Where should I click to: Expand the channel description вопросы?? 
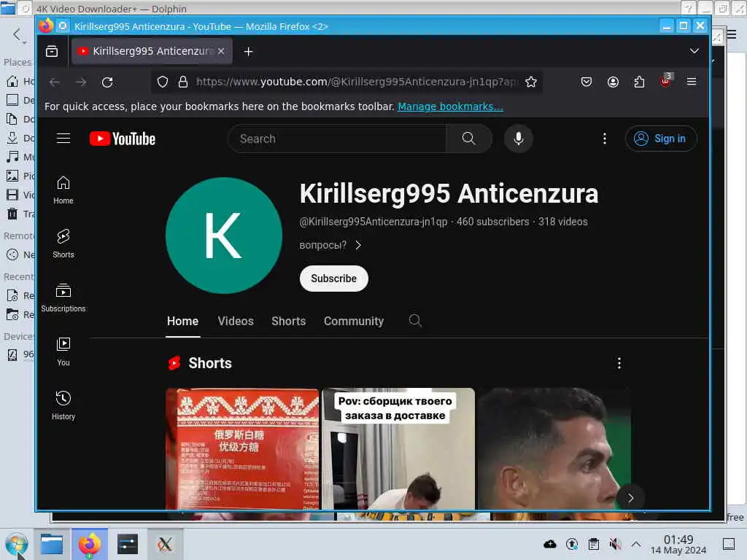pos(330,245)
